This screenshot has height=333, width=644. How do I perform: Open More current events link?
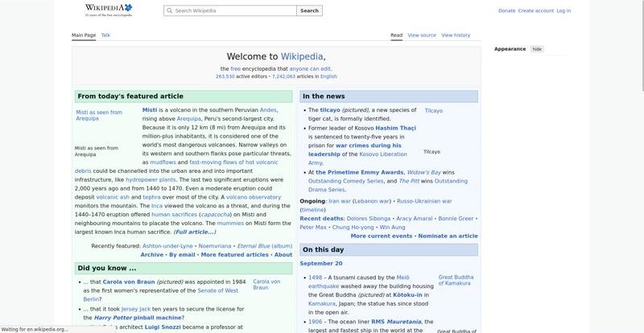(x=381, y=236)
